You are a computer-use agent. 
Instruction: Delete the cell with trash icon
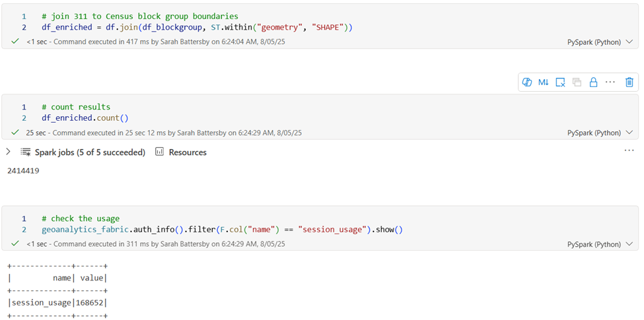tap(629, 82)
